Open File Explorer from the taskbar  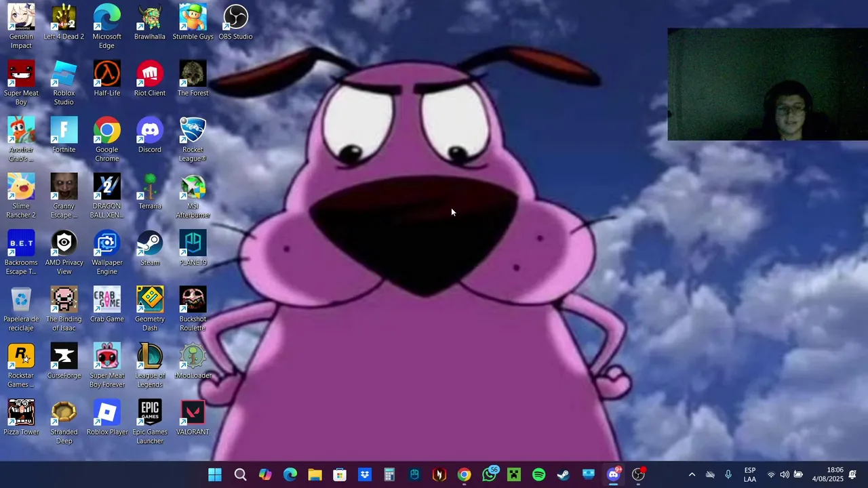(315, 474)
